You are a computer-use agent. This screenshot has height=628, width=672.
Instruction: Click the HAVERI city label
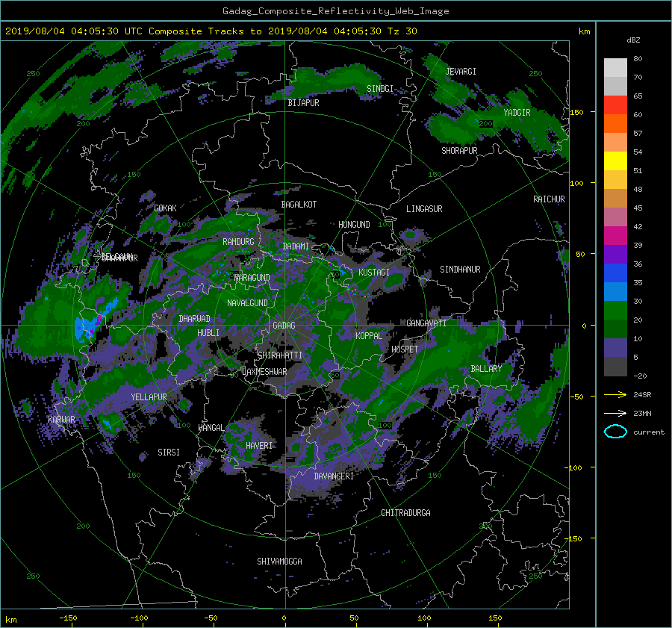[259, 446]
